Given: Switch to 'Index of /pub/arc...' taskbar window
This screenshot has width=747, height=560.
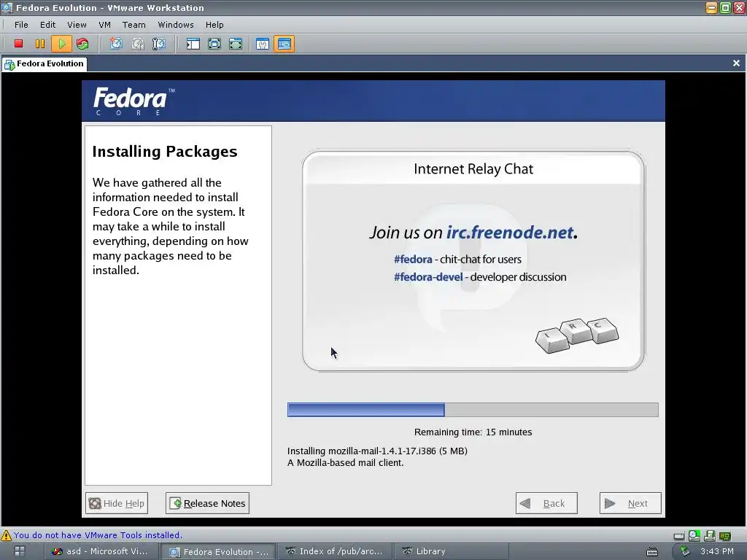Looking at the screenshot, I should click(334, 551).
